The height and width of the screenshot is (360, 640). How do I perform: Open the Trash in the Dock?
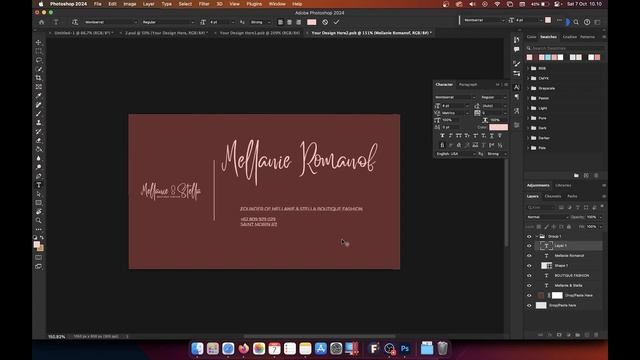442,349
